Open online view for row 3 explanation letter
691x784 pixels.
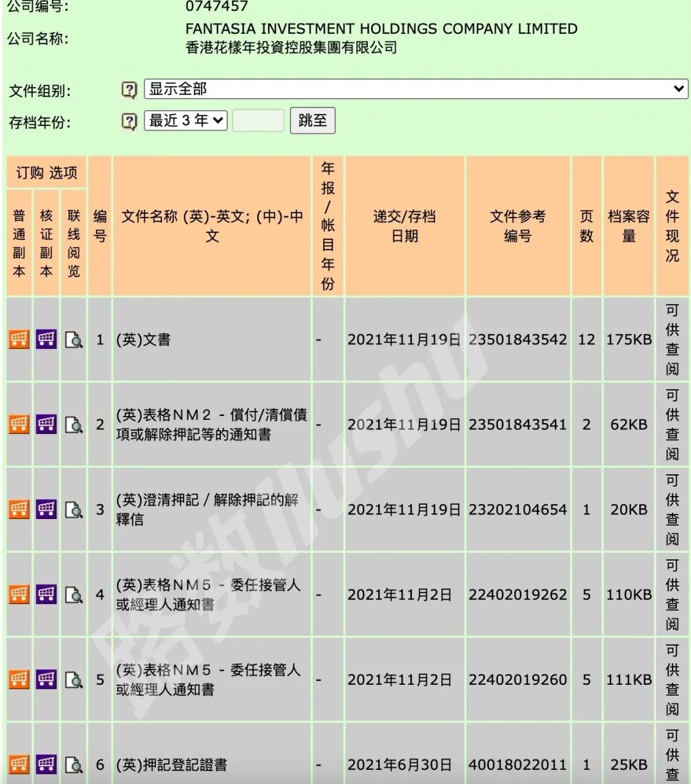click(74, 509)
